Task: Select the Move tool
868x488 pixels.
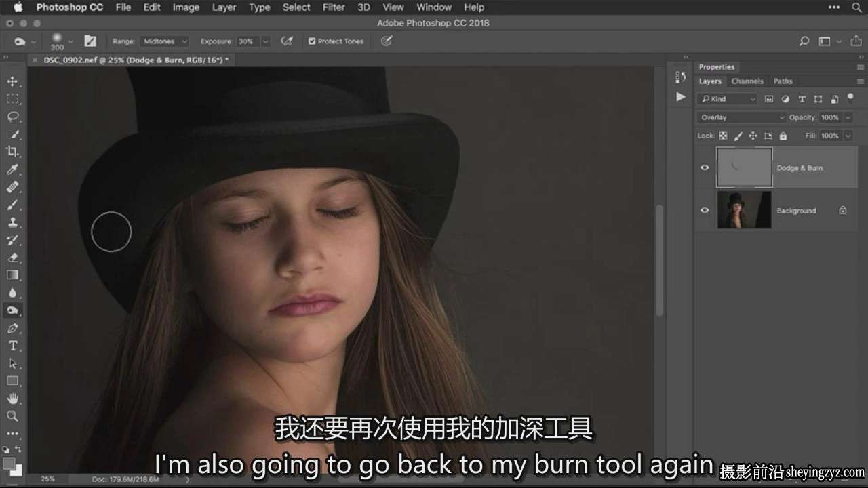Action: pos(12,81)
